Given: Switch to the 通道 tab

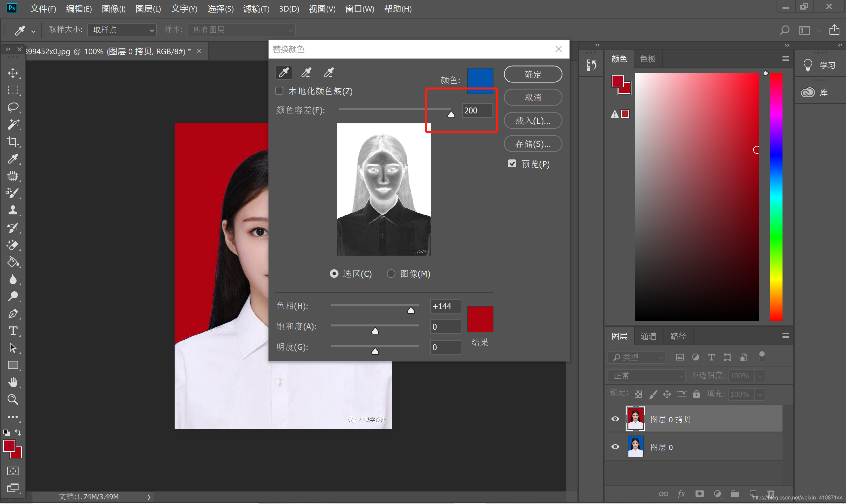Looking at the screenshot, I should (648, 336).
